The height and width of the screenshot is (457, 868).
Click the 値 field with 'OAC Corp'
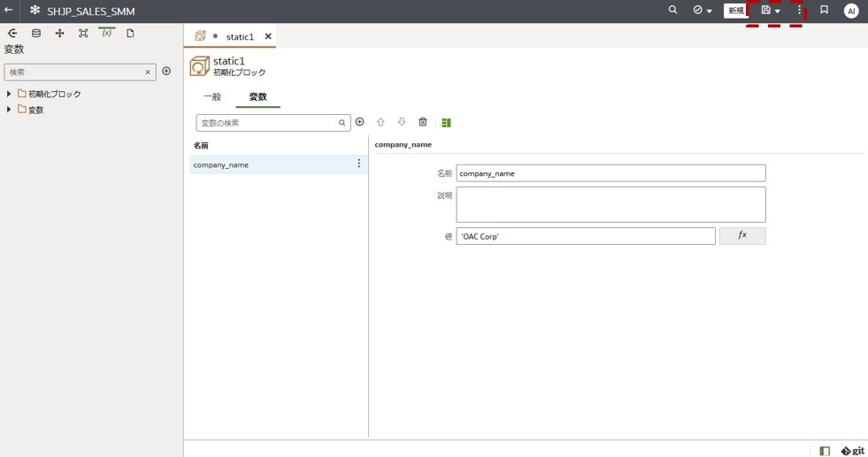tap(586, 236)
